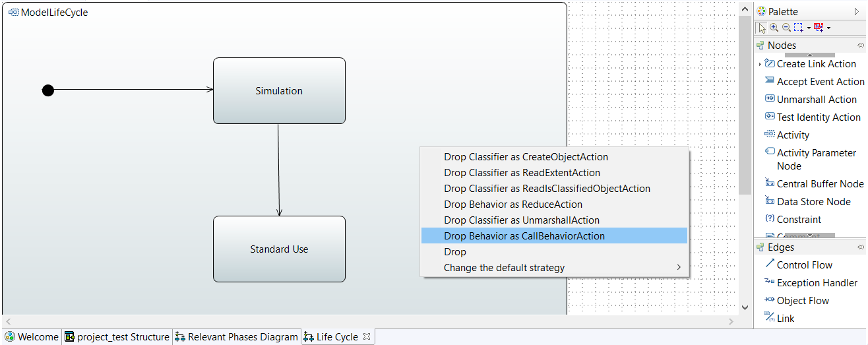
Task: Choose the plain Drop menu entry
Action: (555, 252)
